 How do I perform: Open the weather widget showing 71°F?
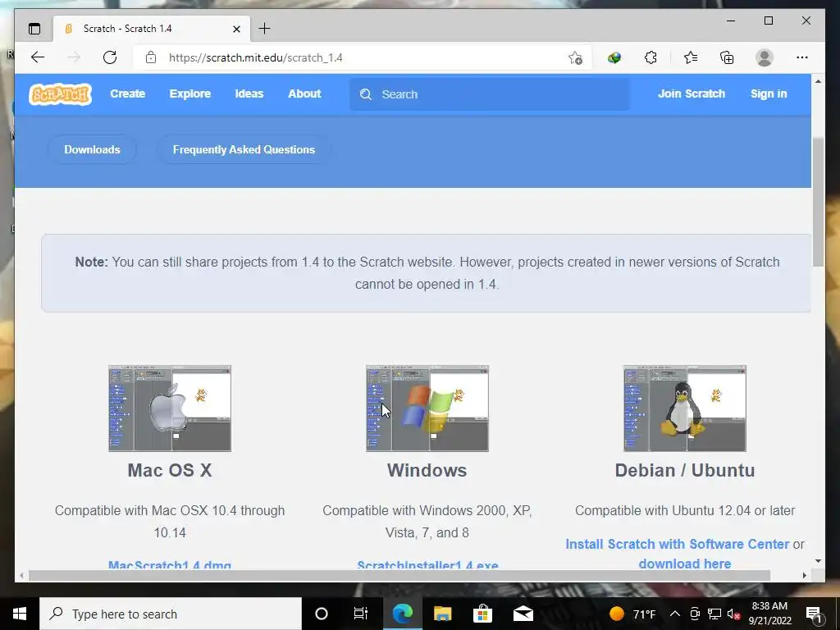(632, 614)
